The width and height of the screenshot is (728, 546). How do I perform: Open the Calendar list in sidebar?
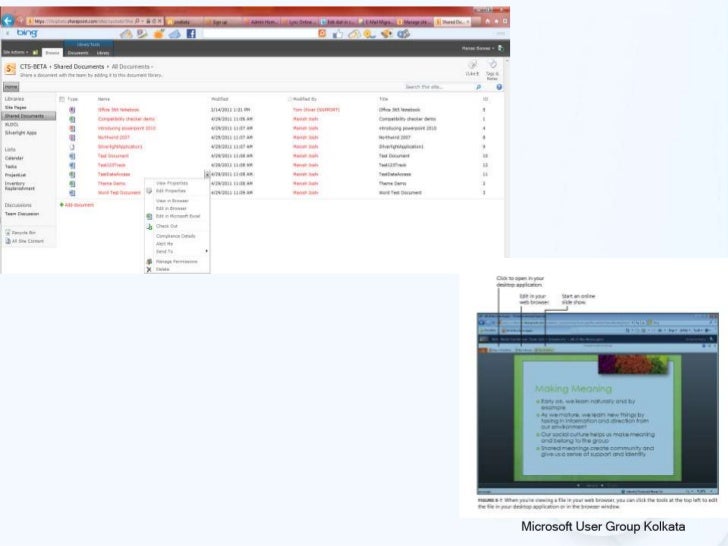[14, 158]
